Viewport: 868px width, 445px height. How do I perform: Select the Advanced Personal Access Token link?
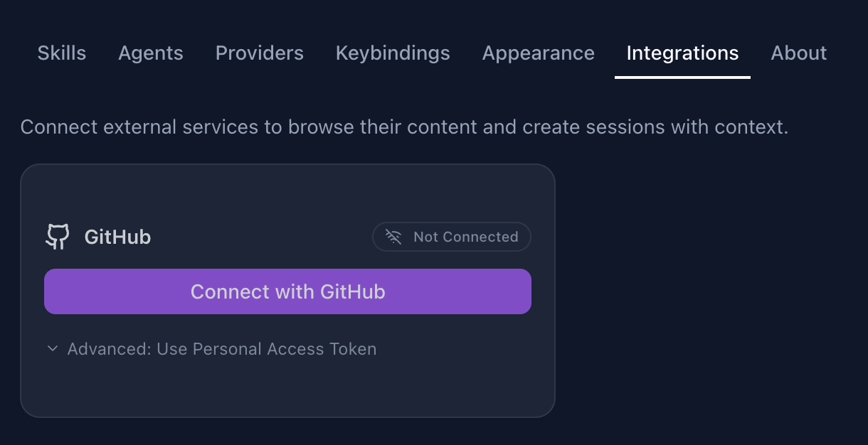tap(221, 348)
